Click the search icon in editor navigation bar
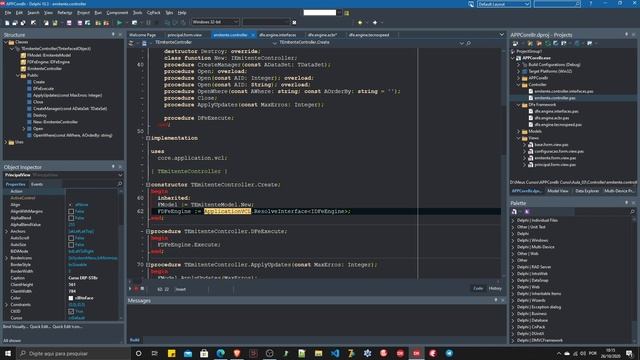 click(469, 43)
